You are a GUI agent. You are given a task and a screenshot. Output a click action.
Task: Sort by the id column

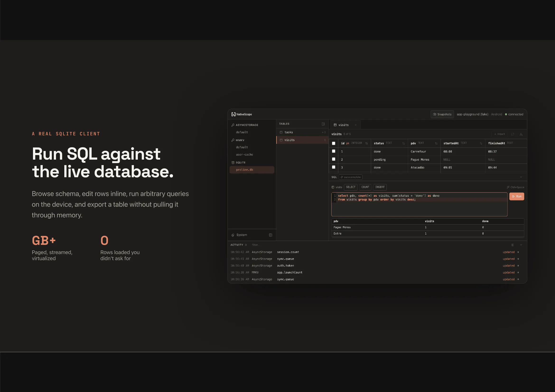coord(366,143)
